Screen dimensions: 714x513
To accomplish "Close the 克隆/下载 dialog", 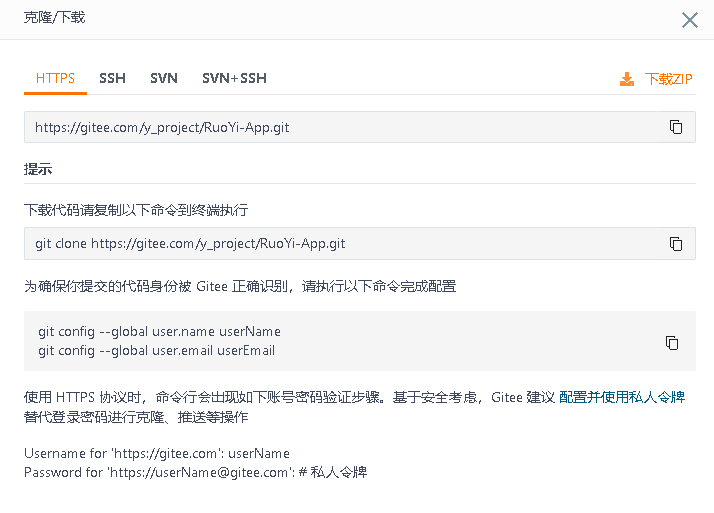I will [x=689, y=20].
